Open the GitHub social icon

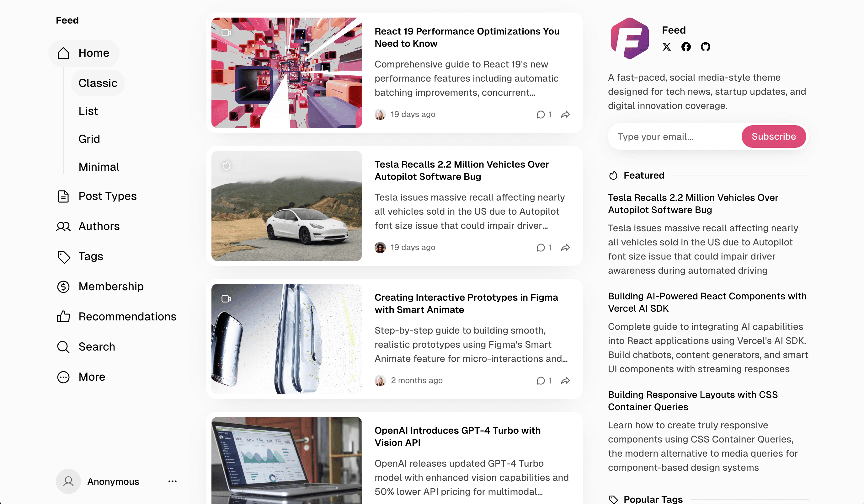706,47
